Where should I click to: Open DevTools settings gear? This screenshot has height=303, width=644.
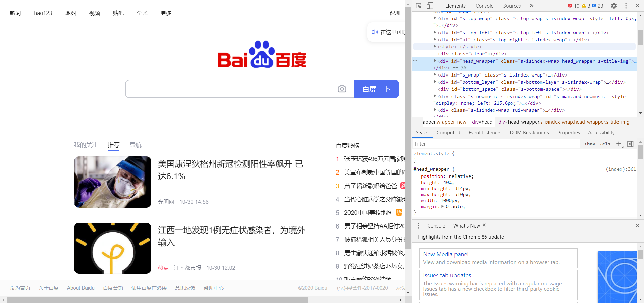tap(614, 6)
